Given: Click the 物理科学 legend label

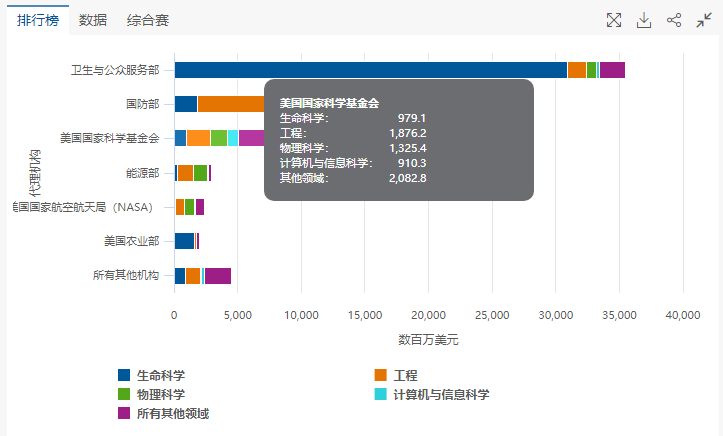Looking at the screenshot, I should point(161,394).
